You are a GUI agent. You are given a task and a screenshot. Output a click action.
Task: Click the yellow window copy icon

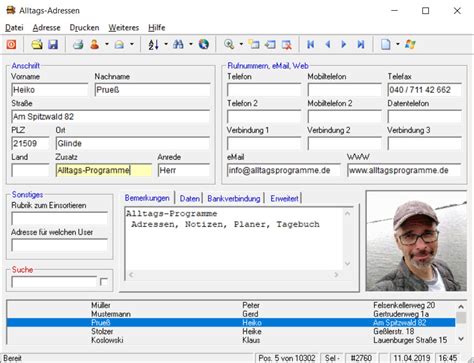tap(254, 44)
